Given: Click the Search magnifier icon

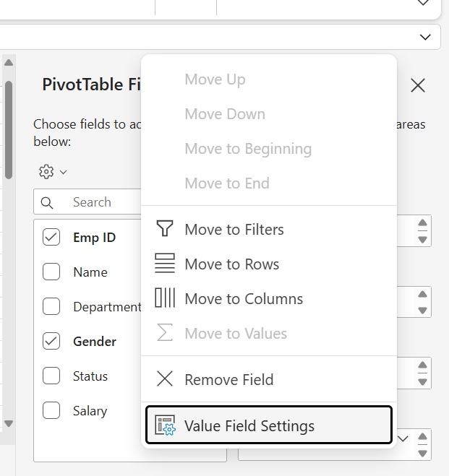Looking at the screenshot, I should [x=48, y=203].
